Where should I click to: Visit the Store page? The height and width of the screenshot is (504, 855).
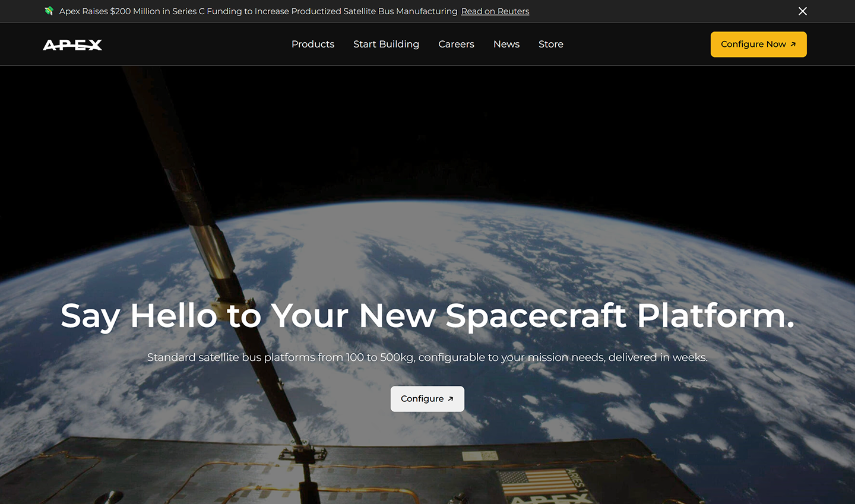click(x=551, y=44)
